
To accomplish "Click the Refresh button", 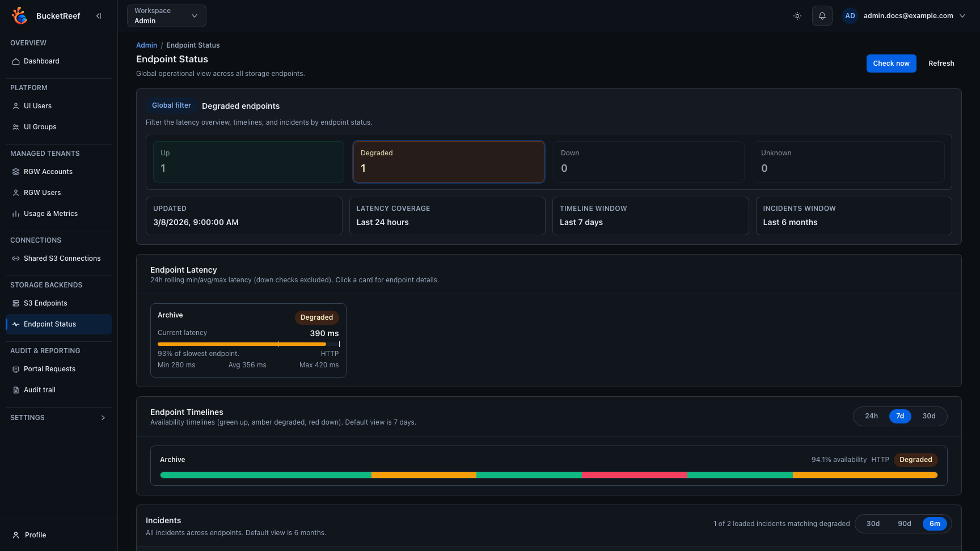I will (941, 63).
